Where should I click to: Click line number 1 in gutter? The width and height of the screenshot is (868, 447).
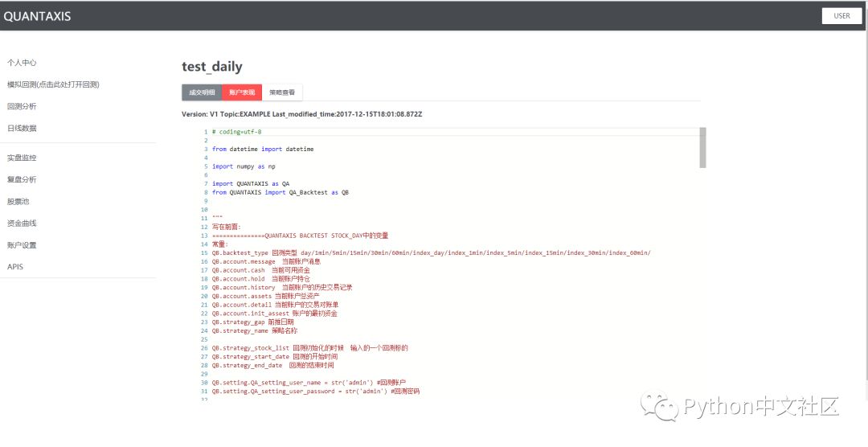(x=206, y=132)
